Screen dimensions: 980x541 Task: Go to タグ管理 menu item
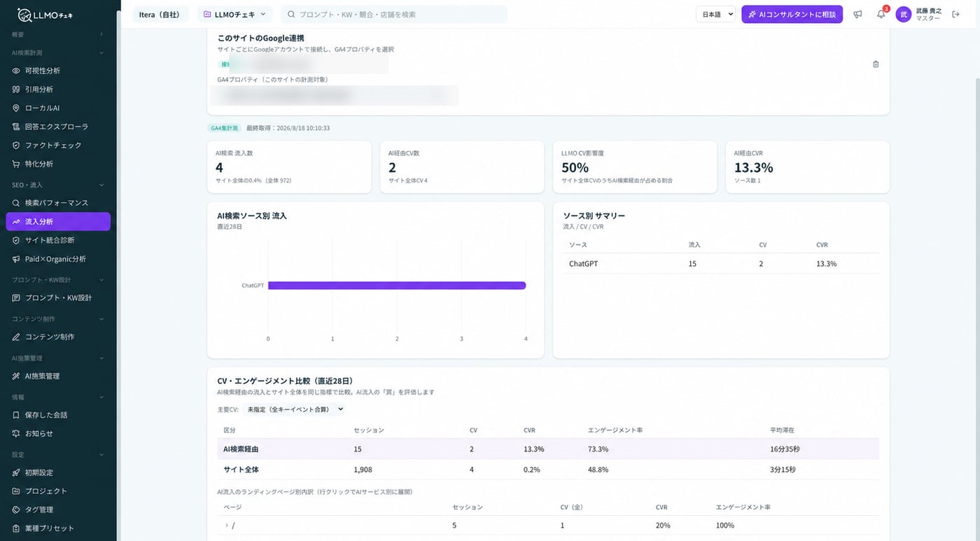tap(58, 510)
